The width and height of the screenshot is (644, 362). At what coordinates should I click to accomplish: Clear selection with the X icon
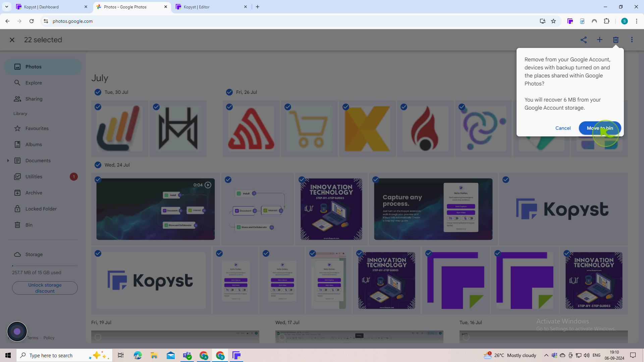coord(12,40)
